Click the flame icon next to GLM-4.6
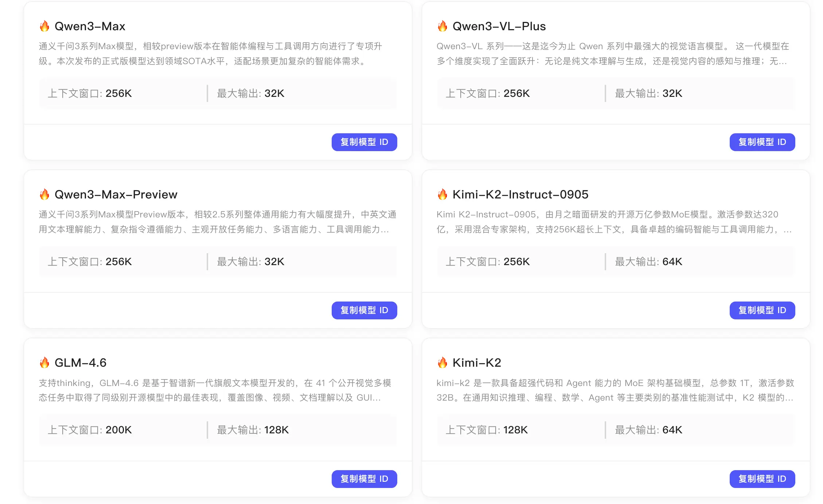 point(44,363)
